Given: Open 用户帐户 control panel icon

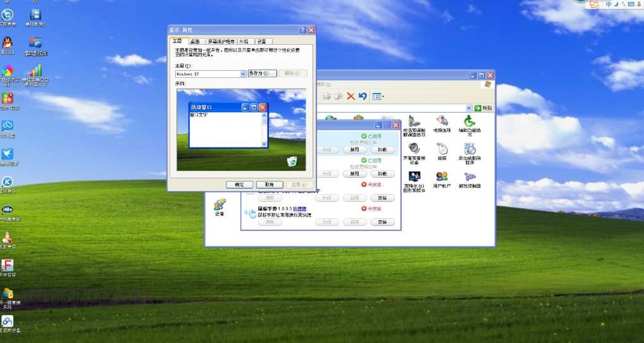Looking at the screenshot, I should pyautogui.click(x=442, y=180).
